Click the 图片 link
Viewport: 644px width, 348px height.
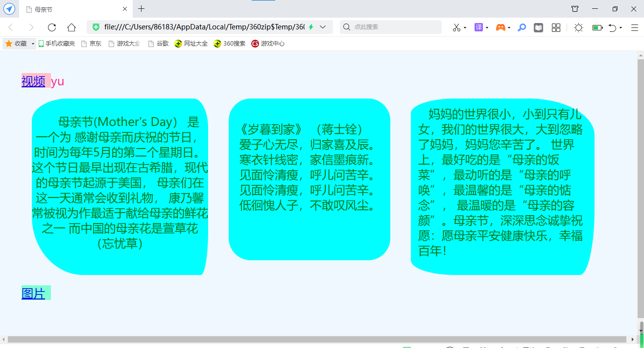(33, 293)
